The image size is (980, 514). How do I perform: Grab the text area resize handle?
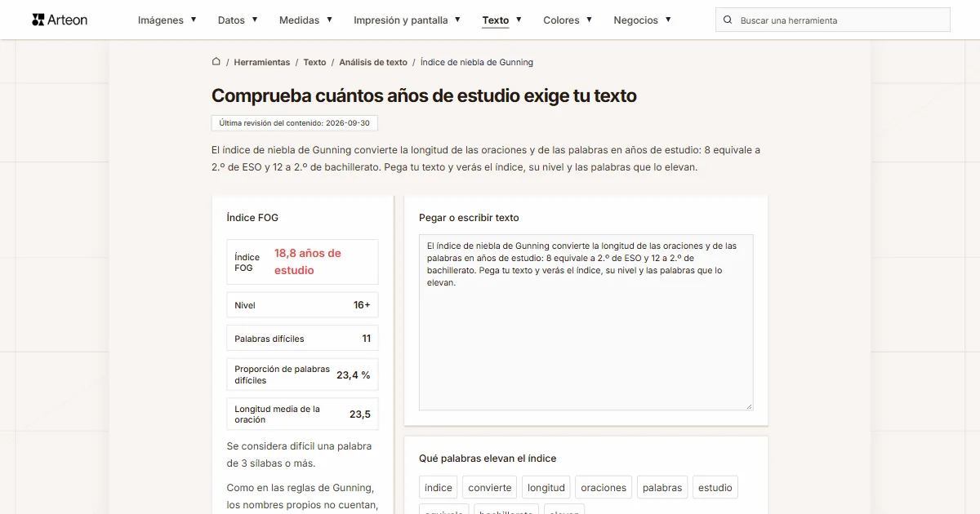[x=748, y=405]
